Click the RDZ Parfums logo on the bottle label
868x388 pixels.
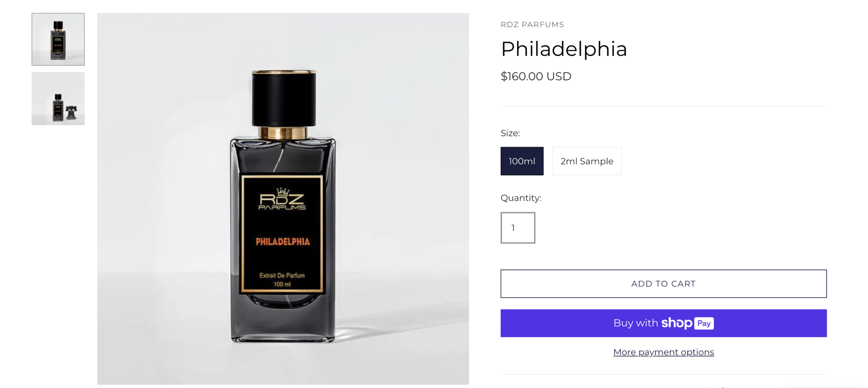[x=282, y=201]
